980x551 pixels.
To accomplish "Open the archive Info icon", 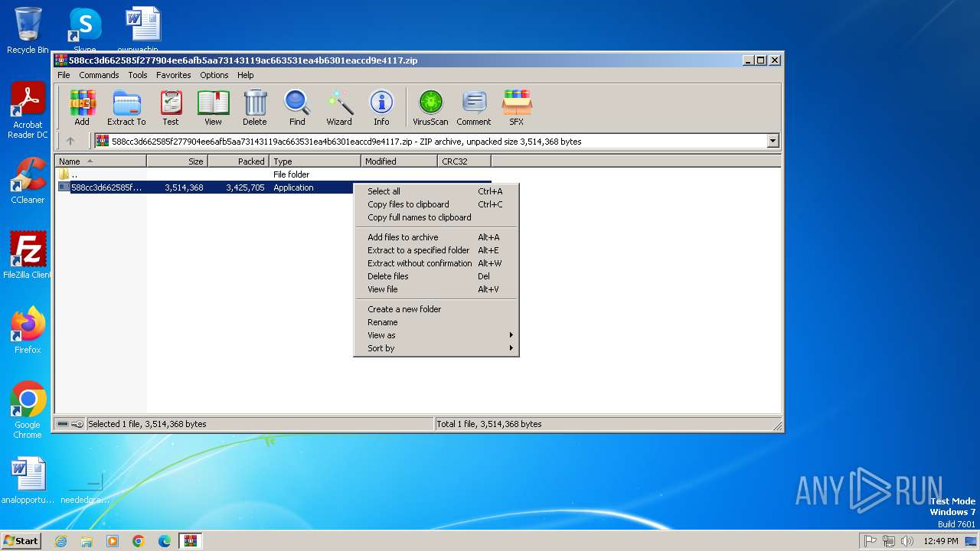I will click(x=381, y=108).
